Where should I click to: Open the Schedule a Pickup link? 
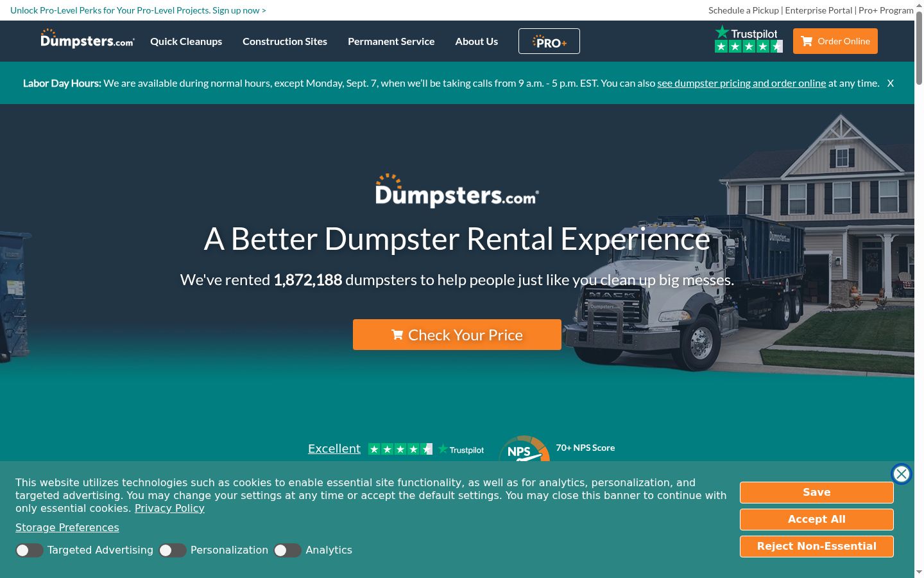(x=744, y=10)
